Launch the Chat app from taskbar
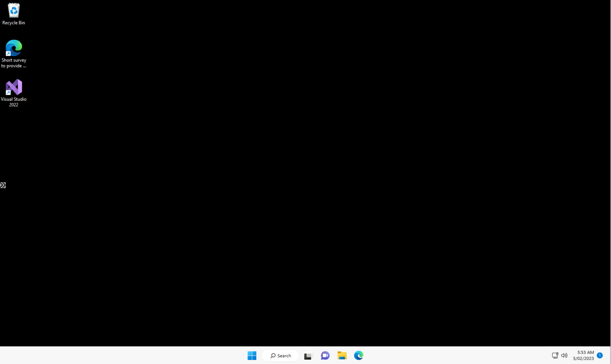This screenshot has height=364, width=611. click(325, 355)
